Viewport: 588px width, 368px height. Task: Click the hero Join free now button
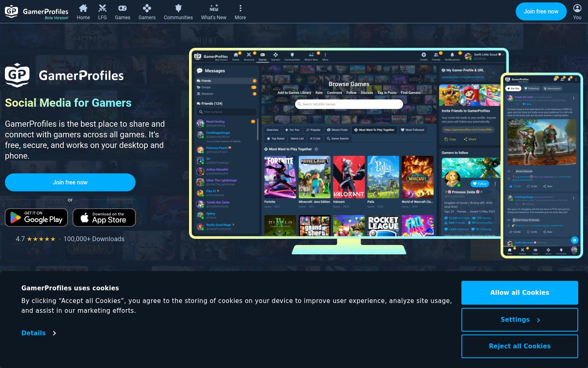tap(70, 182)
